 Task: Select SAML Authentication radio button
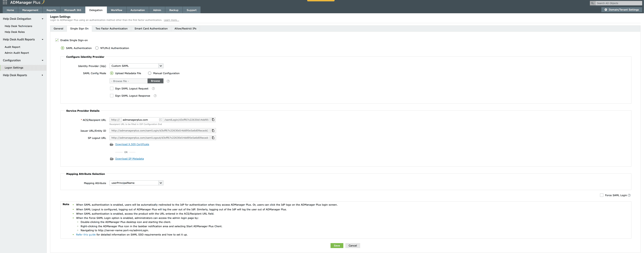coord(62,48)
